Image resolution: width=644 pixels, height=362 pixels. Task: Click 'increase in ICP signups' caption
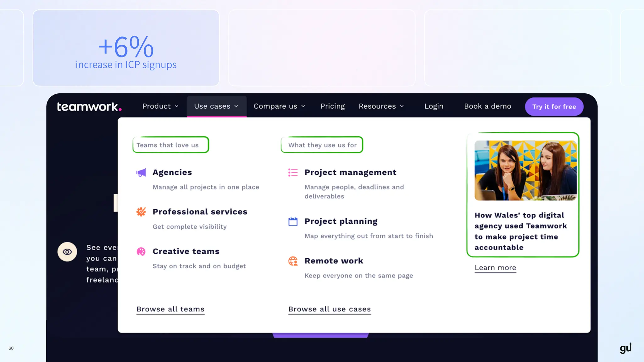tap(126, 64)
